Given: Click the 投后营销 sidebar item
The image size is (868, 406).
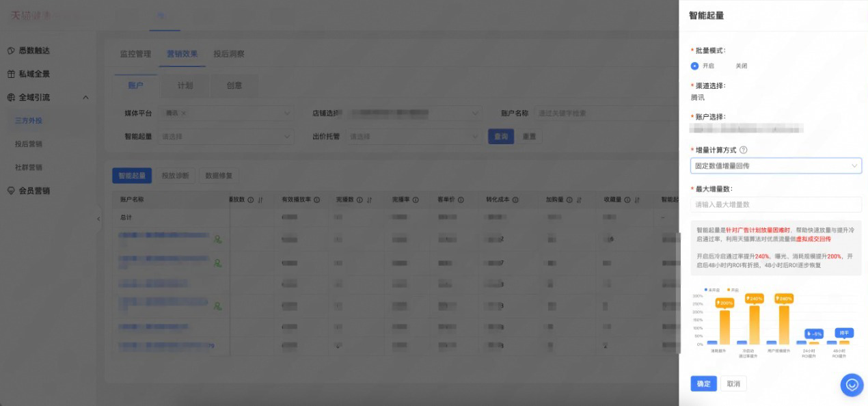Looking at the screenshot, I should coord(29,144).
